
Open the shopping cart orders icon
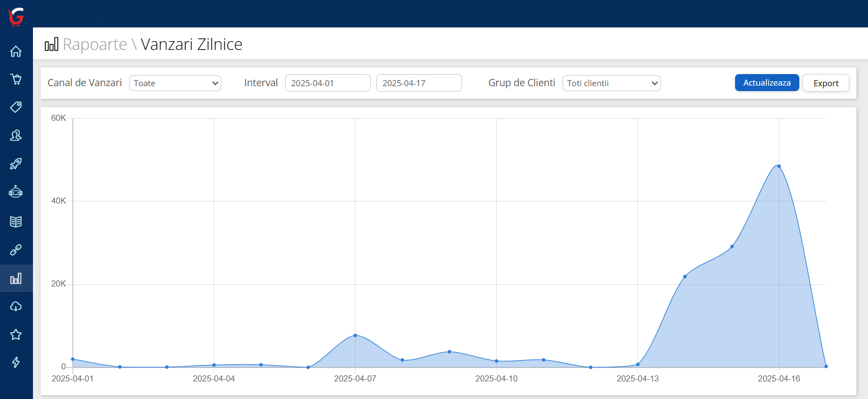tap(16, 80)
